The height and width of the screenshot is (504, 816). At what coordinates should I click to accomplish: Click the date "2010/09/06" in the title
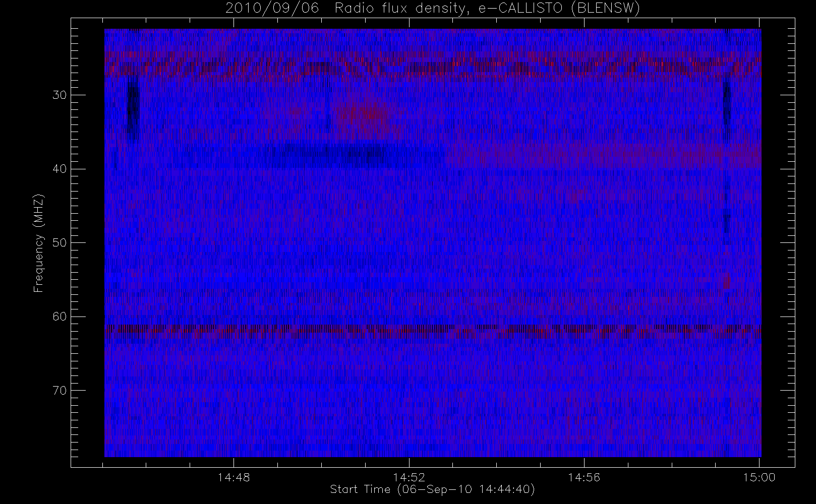pyautogui.click(x=272, y=9)
